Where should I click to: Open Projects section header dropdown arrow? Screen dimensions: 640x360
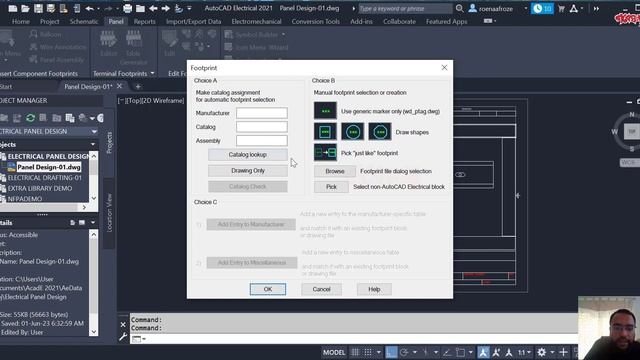(93, 144)
